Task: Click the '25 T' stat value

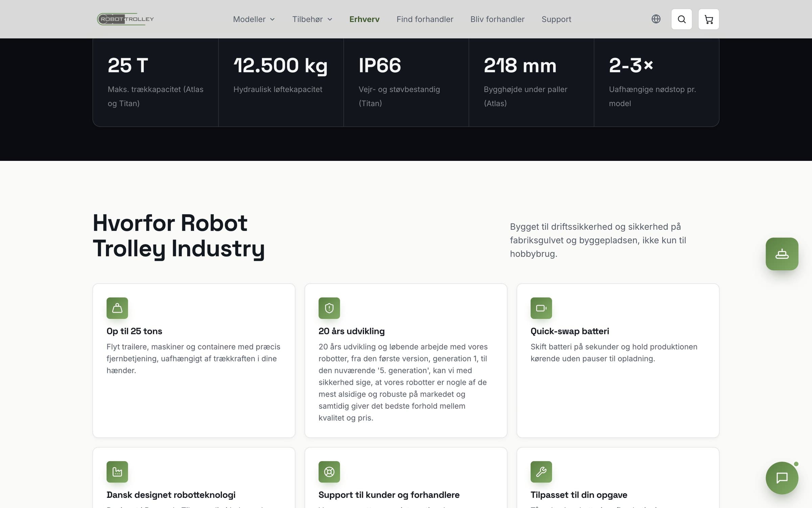Action: coord(128,65)
